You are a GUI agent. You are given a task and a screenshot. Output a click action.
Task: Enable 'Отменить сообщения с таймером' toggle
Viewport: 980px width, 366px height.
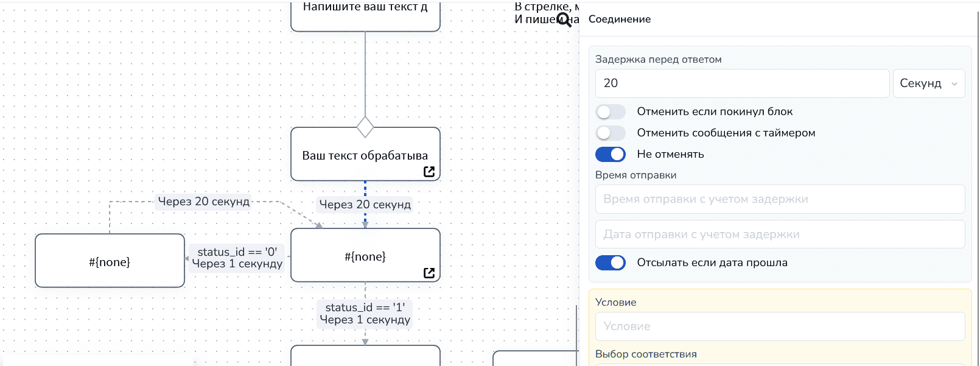point(611,133)
